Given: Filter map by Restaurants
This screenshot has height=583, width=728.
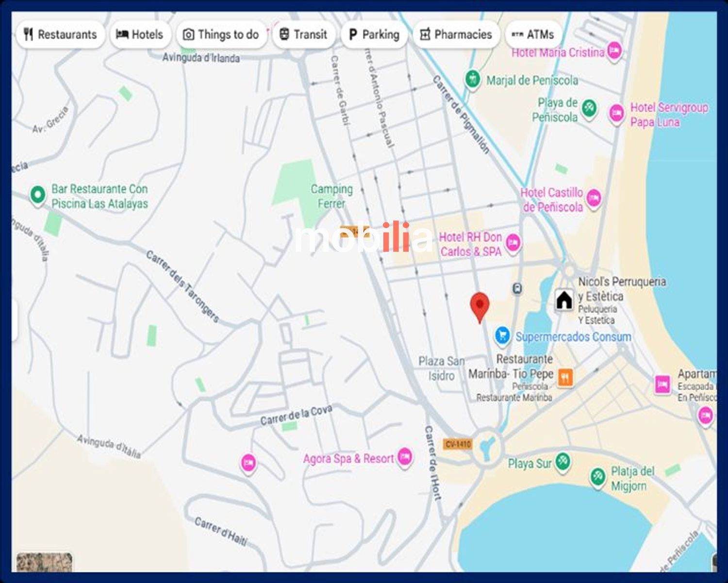Looking at the screenshot, I should [61, 34].
